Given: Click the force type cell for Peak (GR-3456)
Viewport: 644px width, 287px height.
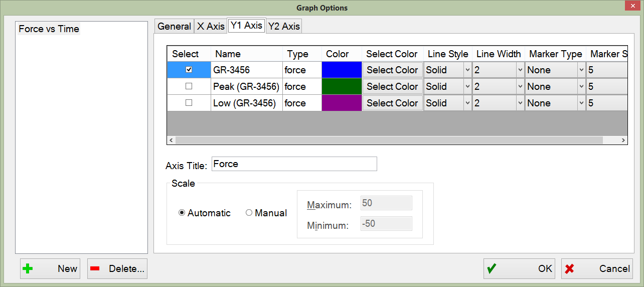Looking at the screenshot, I should coord(302,86).
